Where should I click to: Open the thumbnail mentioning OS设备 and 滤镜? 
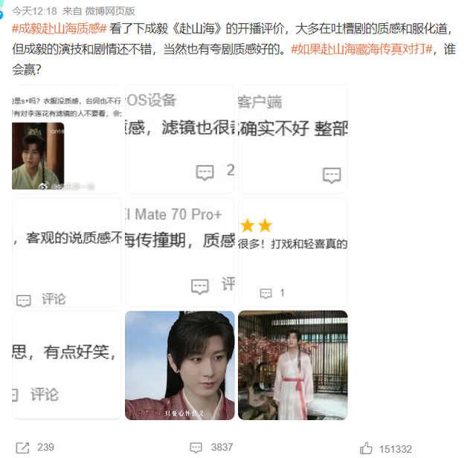pyautogui.click(x=180, y=139)
